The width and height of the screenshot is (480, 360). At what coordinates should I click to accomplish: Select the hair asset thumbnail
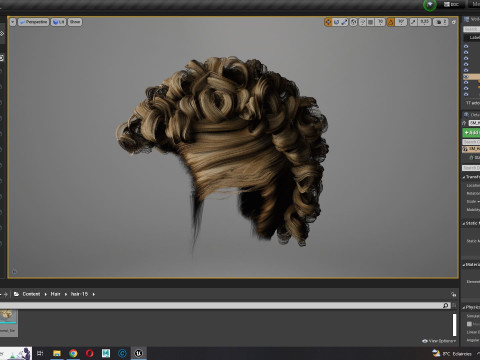[8, 323]
